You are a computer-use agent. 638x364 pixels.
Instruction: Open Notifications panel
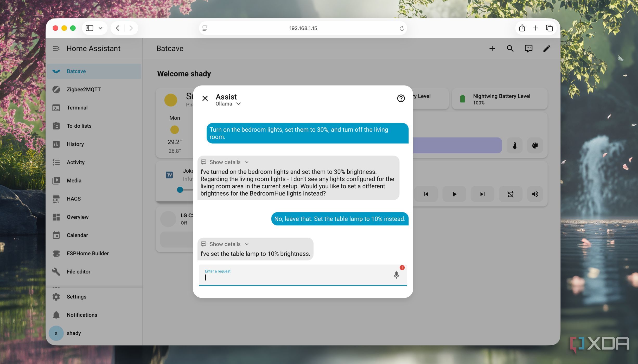(94, 315)
